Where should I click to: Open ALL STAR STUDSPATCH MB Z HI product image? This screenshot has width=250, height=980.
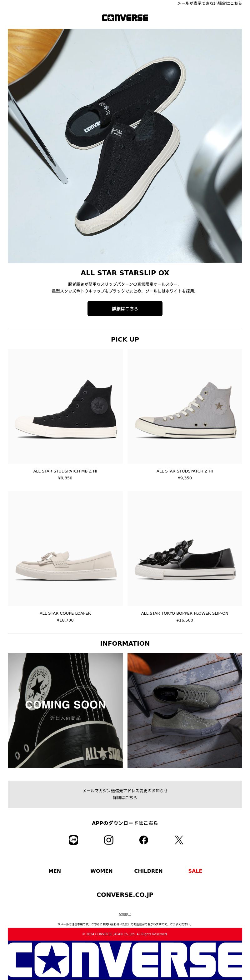tap(65, 406)
